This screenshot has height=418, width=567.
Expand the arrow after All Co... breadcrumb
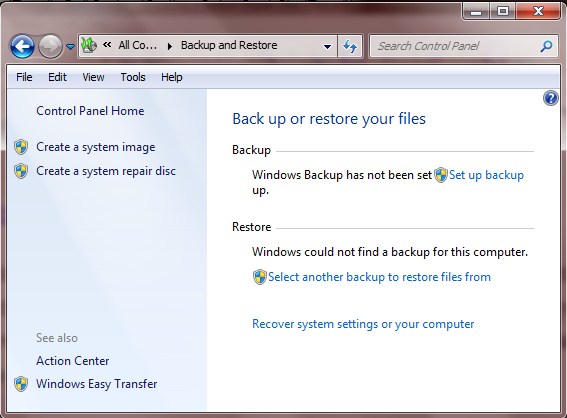click(170, 46)
